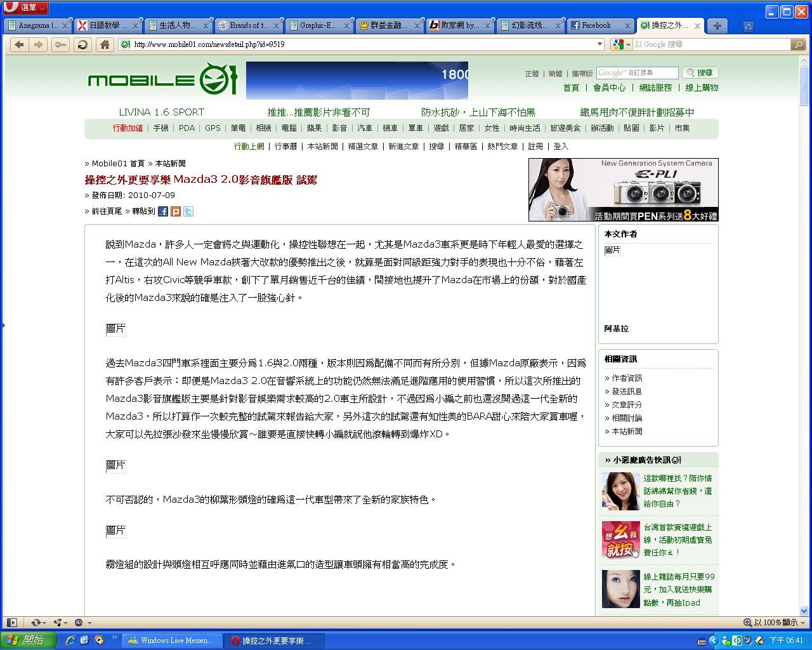Switch to the Graphic-E... tab
812x650 pixels.
319,26
